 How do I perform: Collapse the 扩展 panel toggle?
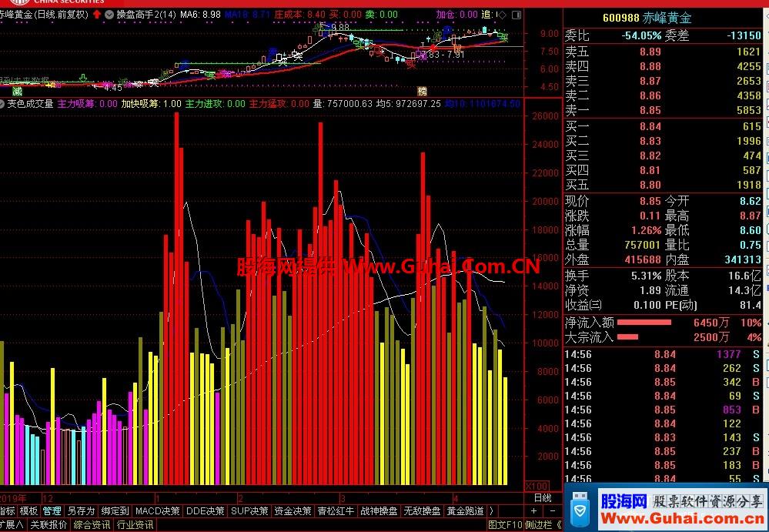click(x=12, y=524)
